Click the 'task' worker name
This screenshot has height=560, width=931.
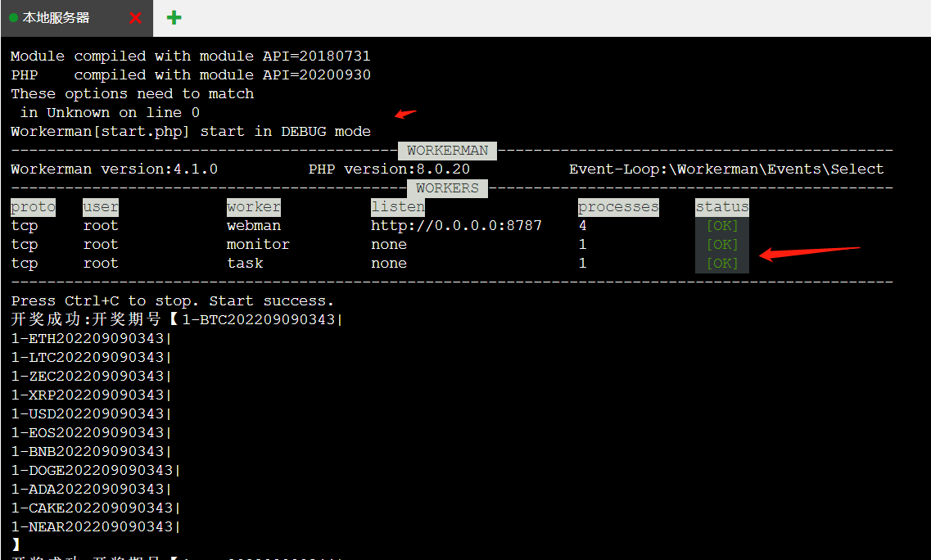coord(245,264)
